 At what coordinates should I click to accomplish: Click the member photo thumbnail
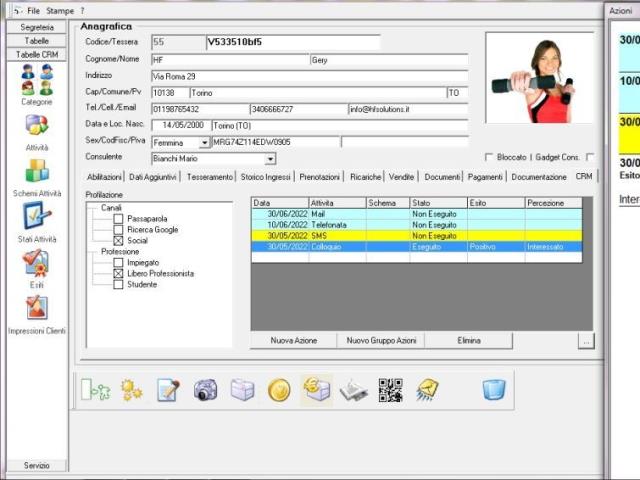click(x=539, y=78)
